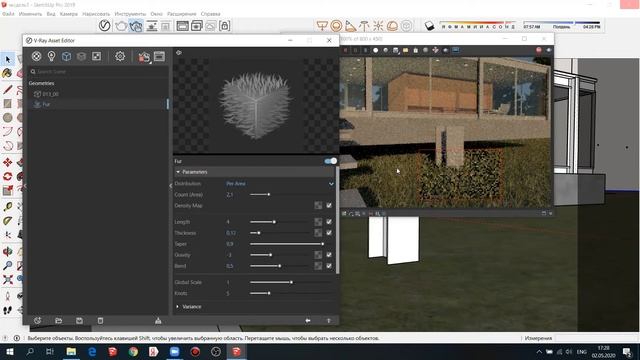Adjust the Global Scale slider
Image resolution: width=640 pixels, height=360 pixels.
(x=291, y=282)
